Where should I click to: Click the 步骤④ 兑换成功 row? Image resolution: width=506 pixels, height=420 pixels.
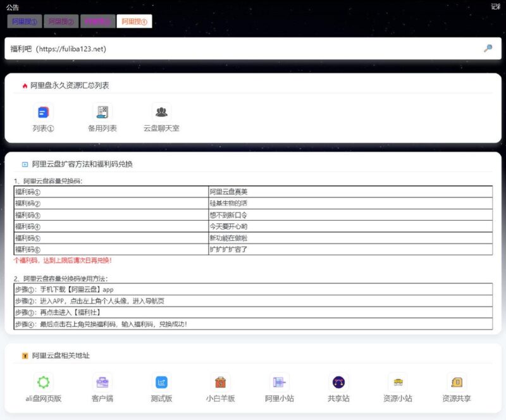[x=253, y=324]
